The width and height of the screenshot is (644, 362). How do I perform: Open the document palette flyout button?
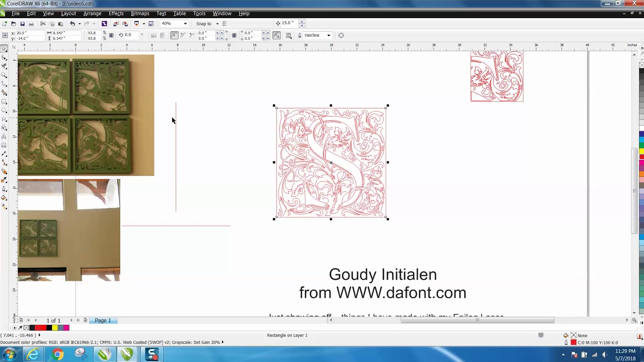point(14,328)
